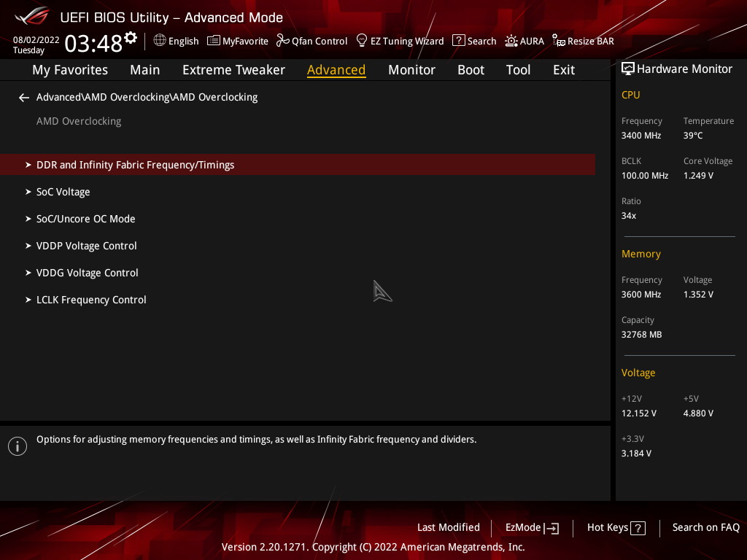Open the Monitor tab

[x=411, y=70]
